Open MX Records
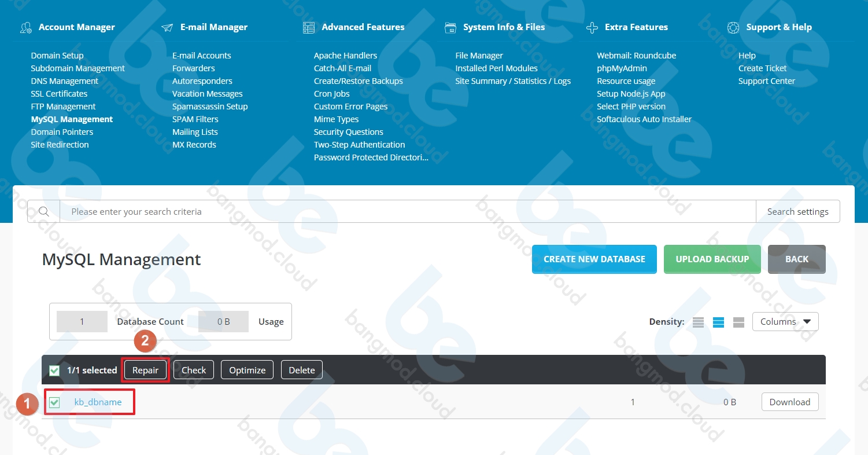Viewport: 868px width, 455px height. 194,145
